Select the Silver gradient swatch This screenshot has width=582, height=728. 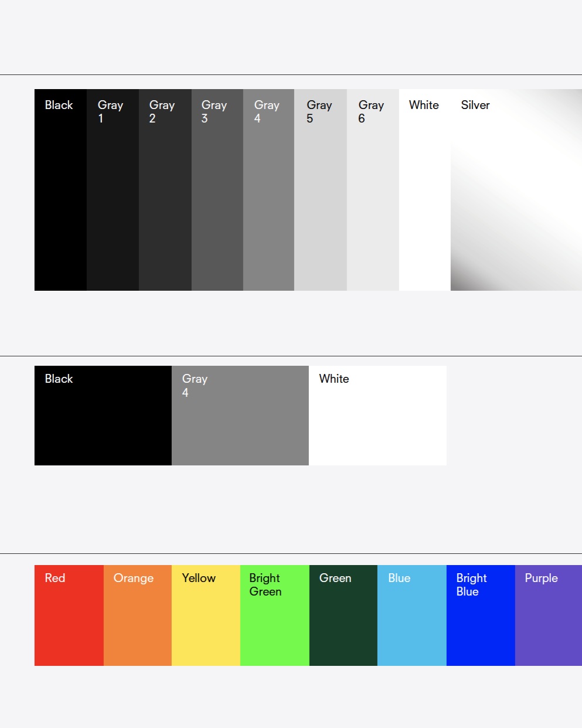tap(516, 190)
